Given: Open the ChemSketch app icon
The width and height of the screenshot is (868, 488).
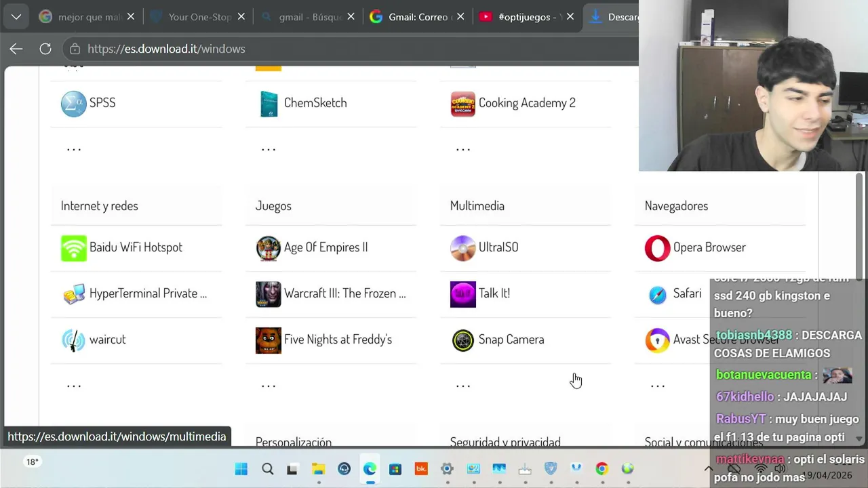Looking at the screenshot, I should point(269,104).
